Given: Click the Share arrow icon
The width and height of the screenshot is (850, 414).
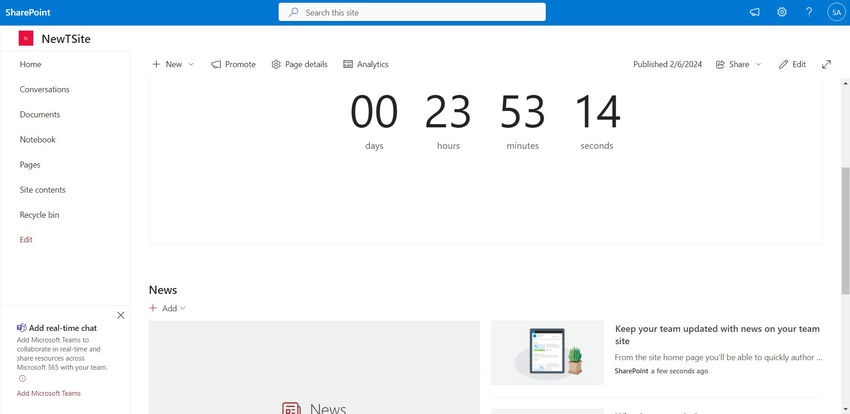Looking at the screenshot, I should pos(720,64).
